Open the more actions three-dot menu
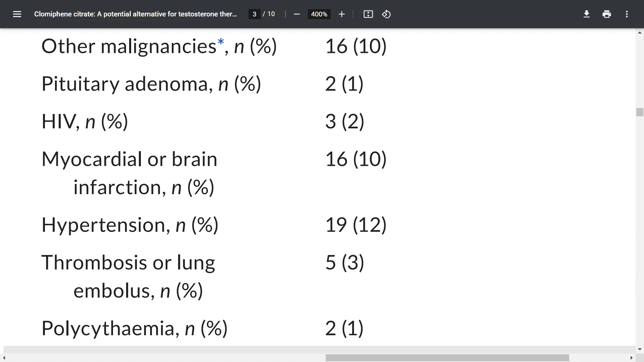 627,14
